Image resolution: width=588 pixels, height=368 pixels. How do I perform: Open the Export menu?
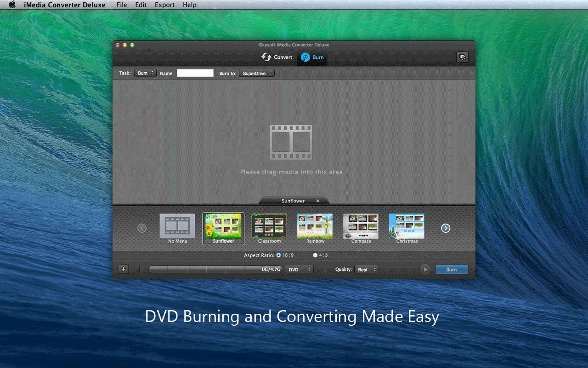pyautogui.click(x=164, y=5)
